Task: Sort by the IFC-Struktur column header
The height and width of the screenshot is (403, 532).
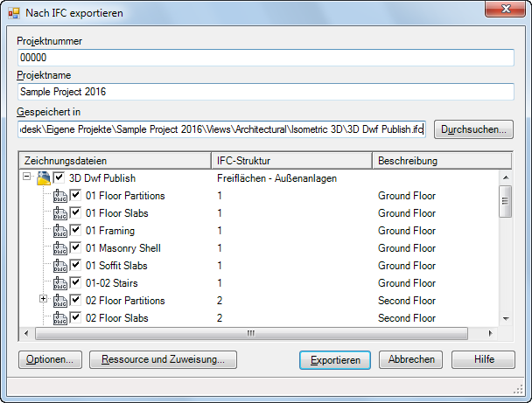Action: click(x=292, y=161)
